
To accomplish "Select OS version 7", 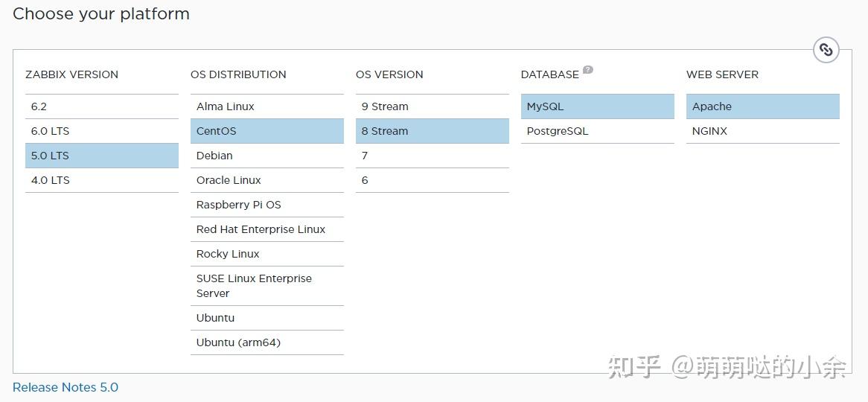I will click(433, 156).
